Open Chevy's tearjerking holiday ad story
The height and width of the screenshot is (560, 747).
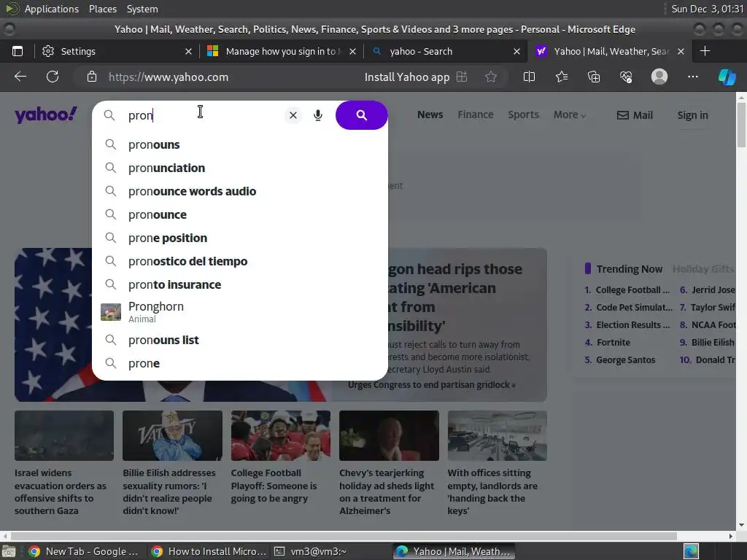click(389, 436)
